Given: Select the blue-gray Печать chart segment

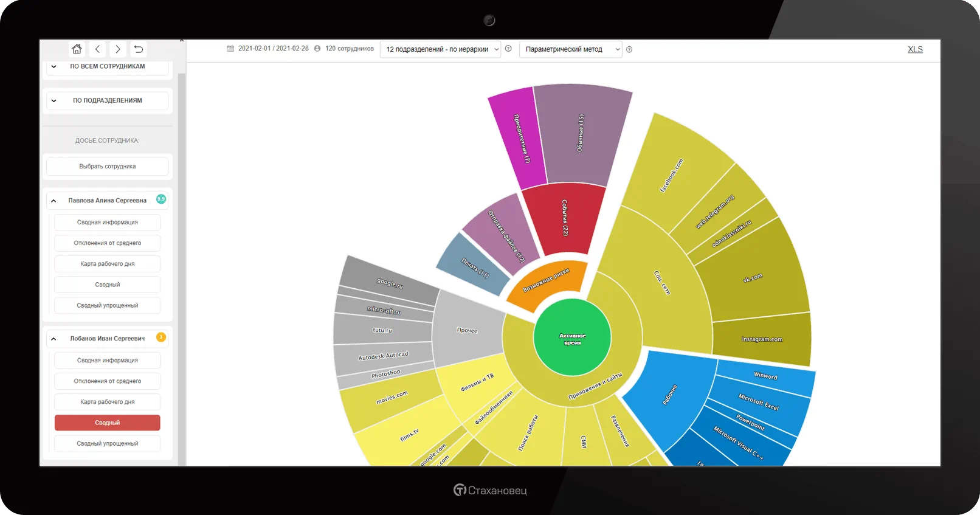Looking at the screenshot, I should click(x=473, y=265).
